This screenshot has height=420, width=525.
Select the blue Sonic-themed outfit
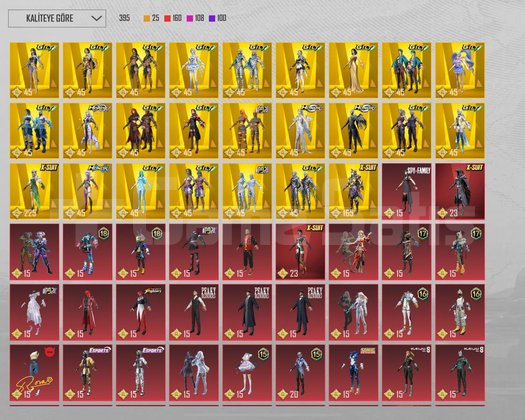354,373
